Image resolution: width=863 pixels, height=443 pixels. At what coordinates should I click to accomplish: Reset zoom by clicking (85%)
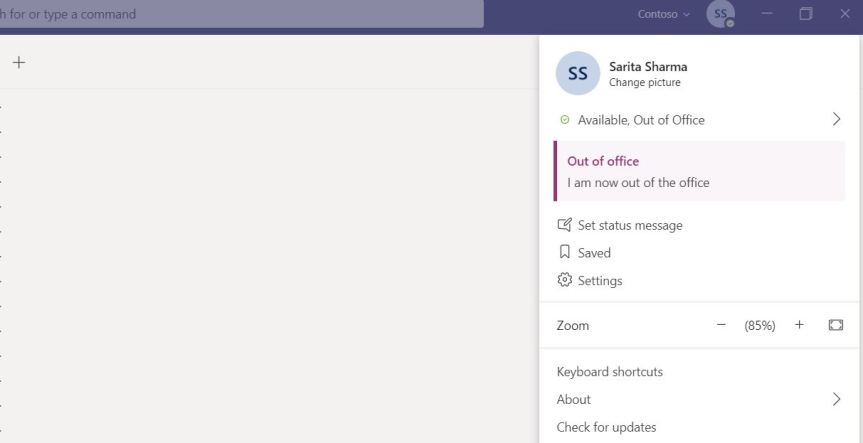(760, 326)
